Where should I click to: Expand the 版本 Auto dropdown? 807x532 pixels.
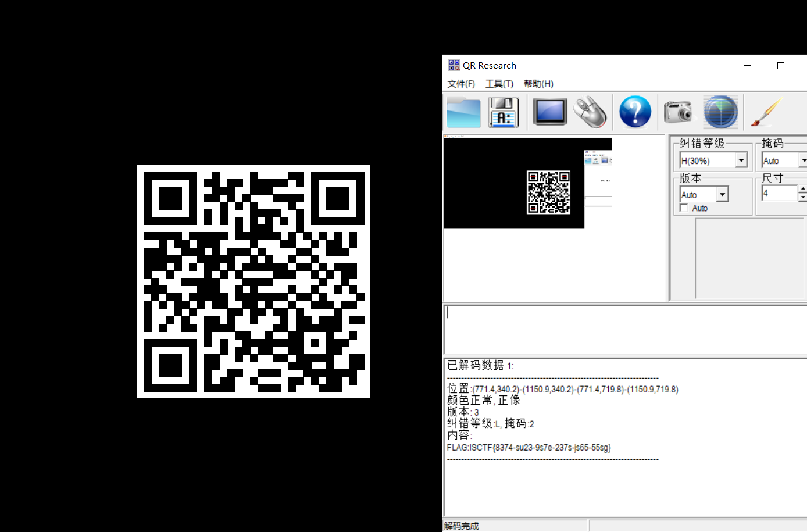(722, 194)
